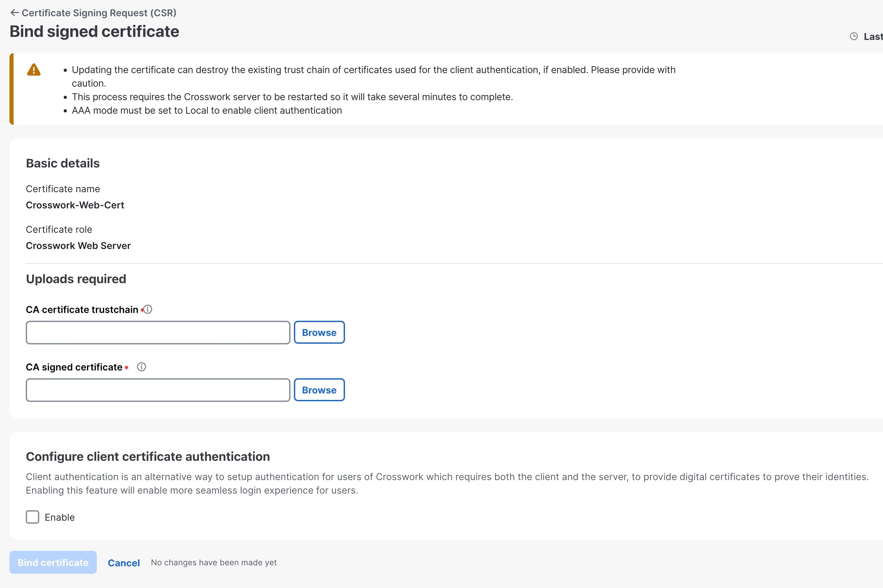Click Configure client certificate authentication heading
The image size is (883, 588).
[x=148, y=457]
